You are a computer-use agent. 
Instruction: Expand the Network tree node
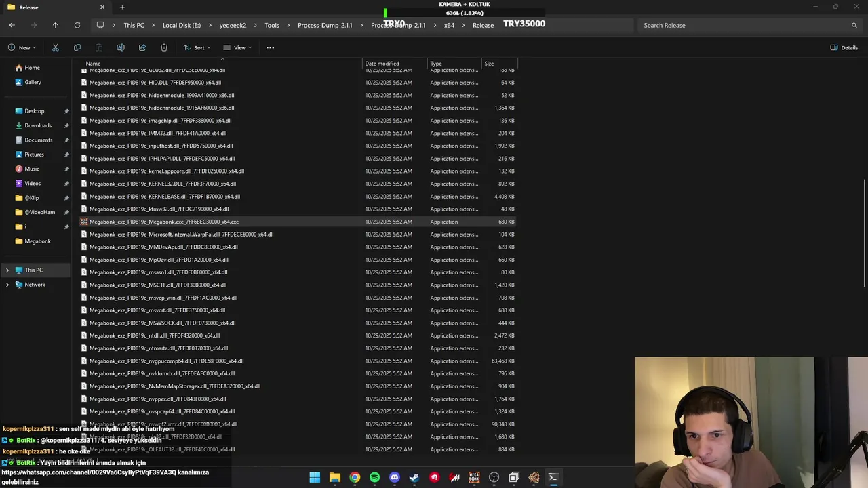click(7, 285)
